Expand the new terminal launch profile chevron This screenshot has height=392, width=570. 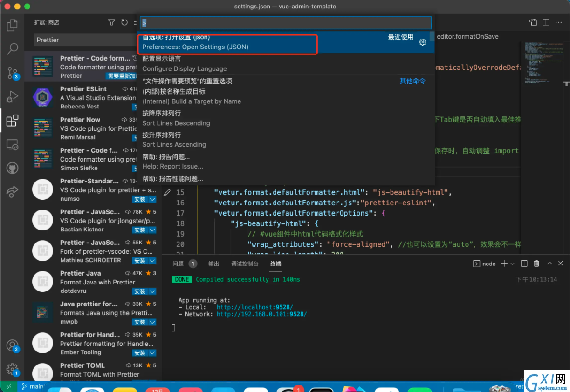512,264
